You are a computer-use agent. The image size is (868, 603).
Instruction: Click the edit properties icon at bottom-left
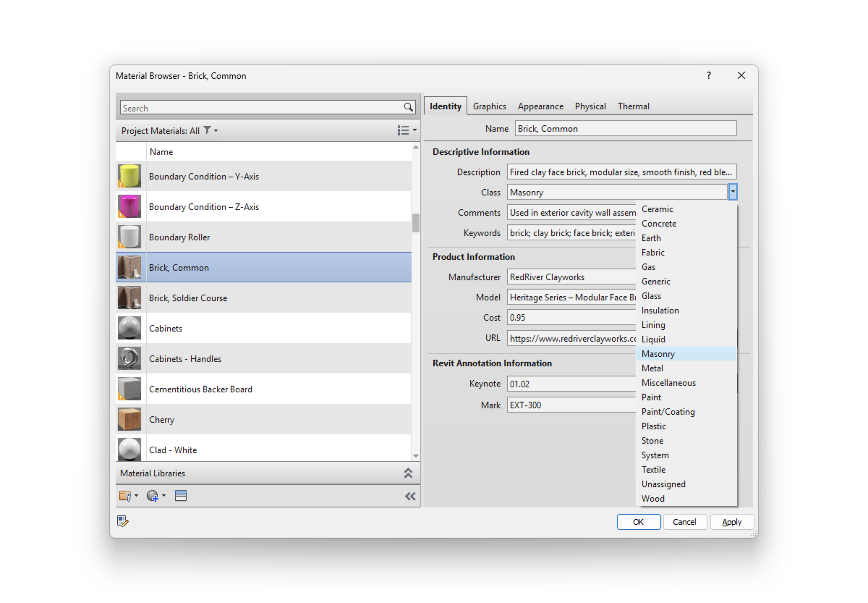122,521
